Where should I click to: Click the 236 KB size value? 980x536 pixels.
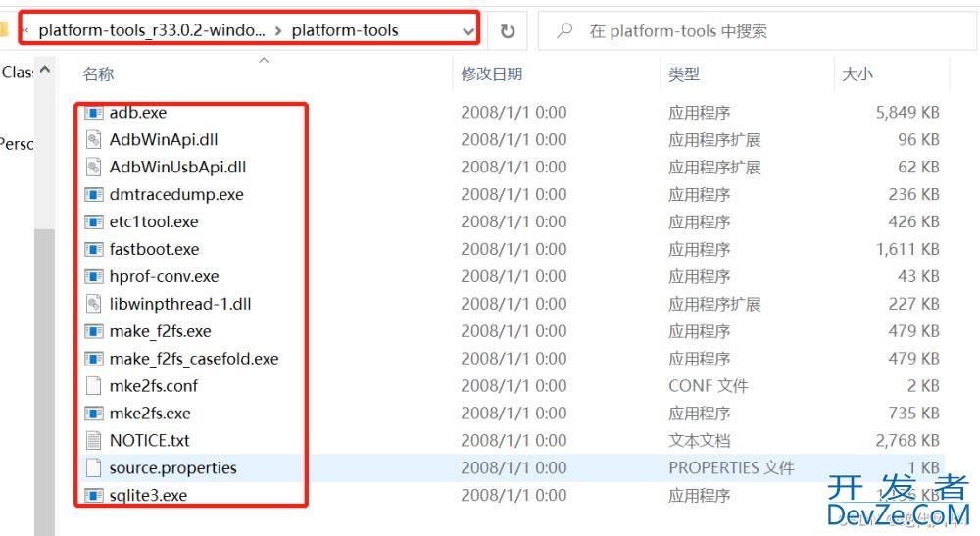[913, 195]
